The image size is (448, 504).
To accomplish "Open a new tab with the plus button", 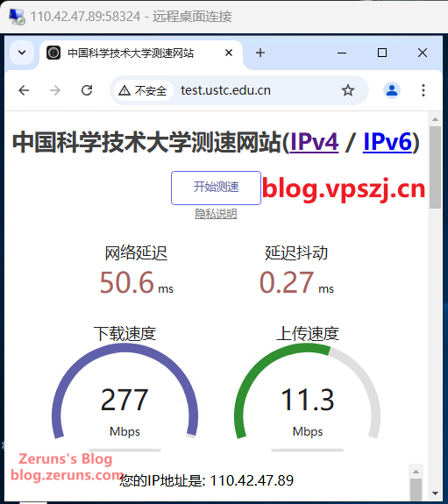I will coord(260,53).
